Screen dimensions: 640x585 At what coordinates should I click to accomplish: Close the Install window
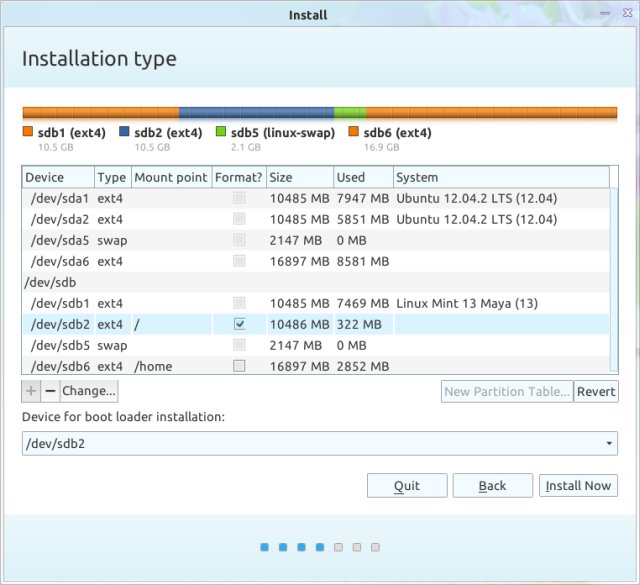click(627, 13)
